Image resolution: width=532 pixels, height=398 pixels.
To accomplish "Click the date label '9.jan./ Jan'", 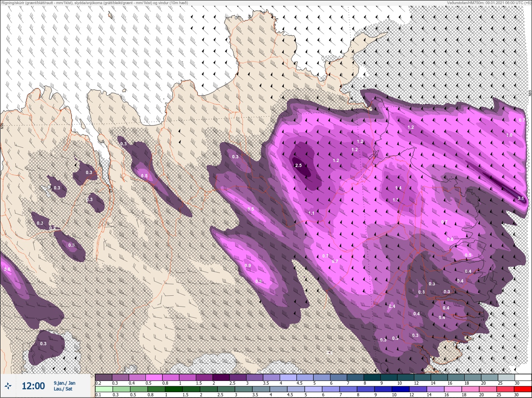I will tap(64, 383).
